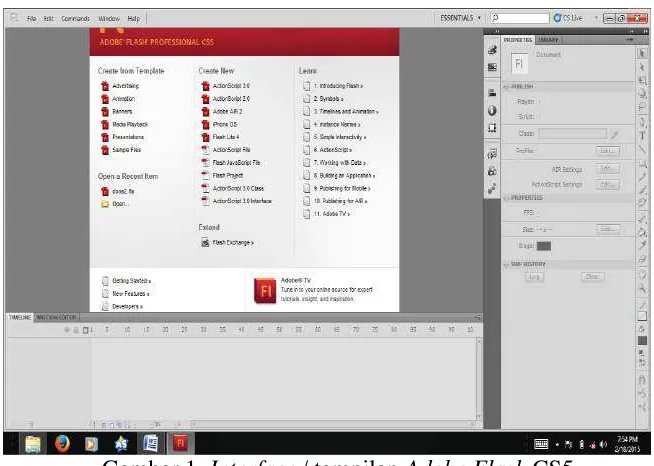Click the Log button under SWF History
The image size is (654, 466).
pyautogui.click(x=534, y=277)
